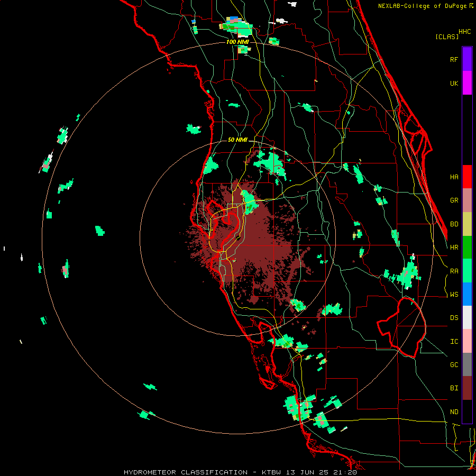Pick the dark green HR legend swatch
Screen dimensions: 476x476
(467, 248)
